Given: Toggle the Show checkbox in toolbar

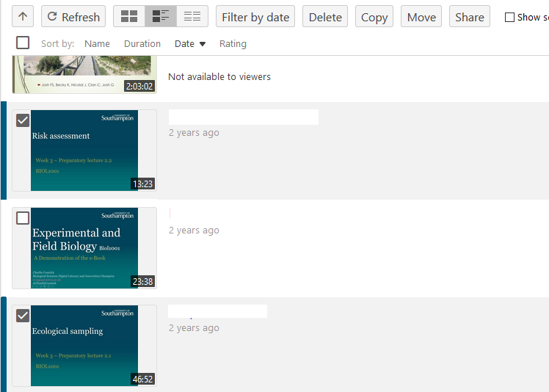Looking at the screenshot, I should click(x=510, y=18).
